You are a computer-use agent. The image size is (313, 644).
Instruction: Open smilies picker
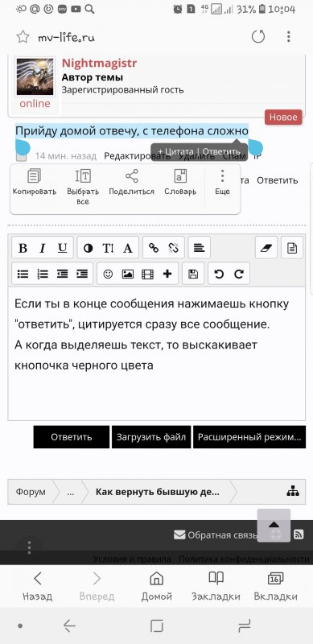tap(108, 274)
